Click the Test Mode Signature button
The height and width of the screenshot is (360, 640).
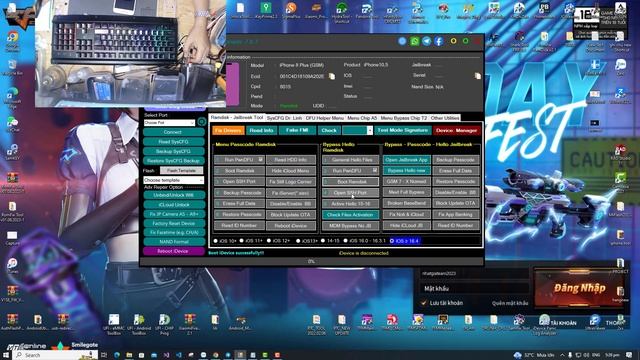pyautogui.click(x=402, y=130)
